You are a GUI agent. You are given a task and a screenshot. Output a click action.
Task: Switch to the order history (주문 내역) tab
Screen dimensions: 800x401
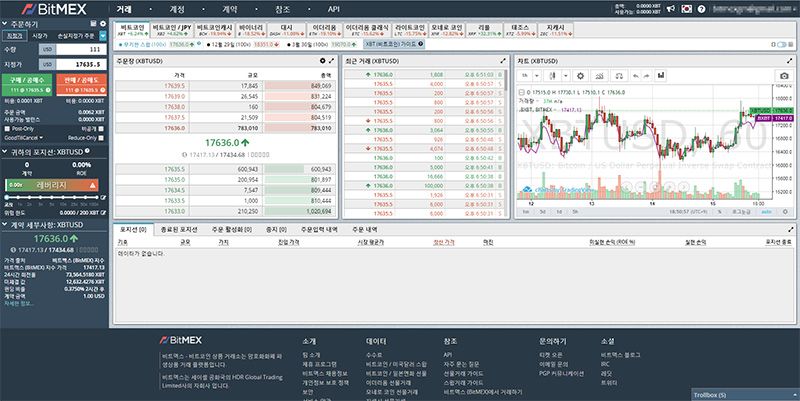pos(365,230)
